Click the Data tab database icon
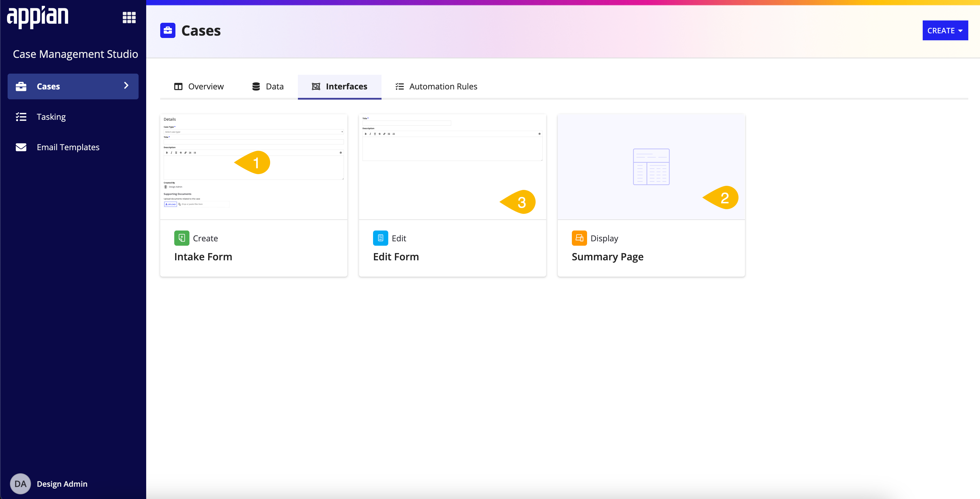This screenshot has height=499, width=980. (256, 87)
